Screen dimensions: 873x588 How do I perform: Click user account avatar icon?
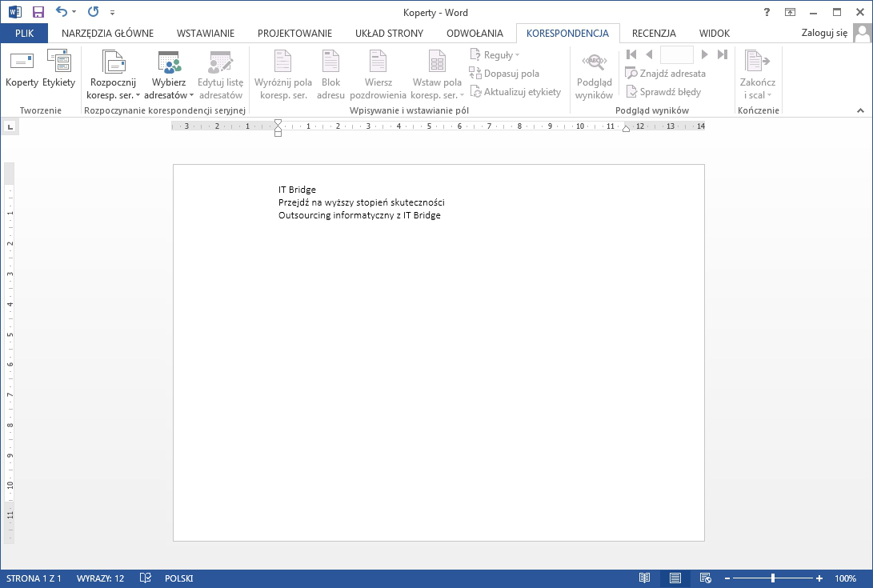pos(862,33)
